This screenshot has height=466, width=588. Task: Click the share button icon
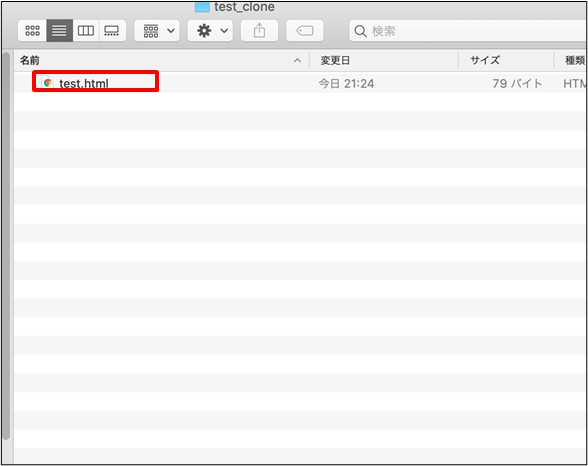click(260, 31)
